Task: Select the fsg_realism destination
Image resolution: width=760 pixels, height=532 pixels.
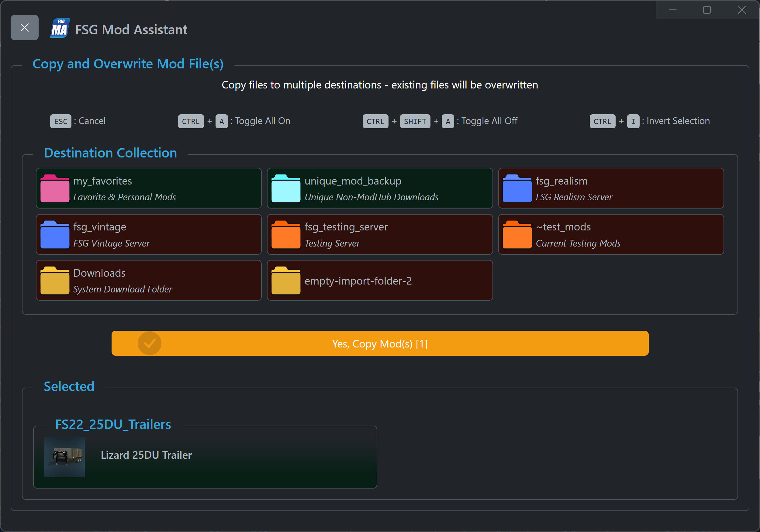Action: click(x=611, y=188)
